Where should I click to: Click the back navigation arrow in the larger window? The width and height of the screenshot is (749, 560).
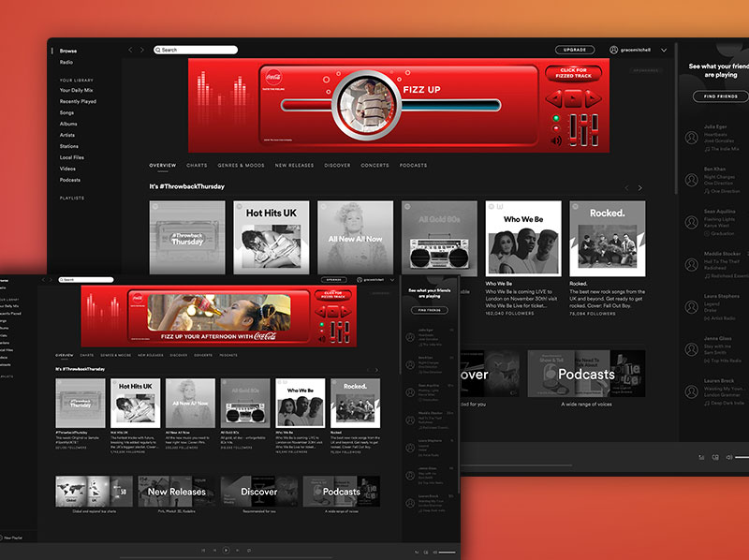(x=130, y=50)
